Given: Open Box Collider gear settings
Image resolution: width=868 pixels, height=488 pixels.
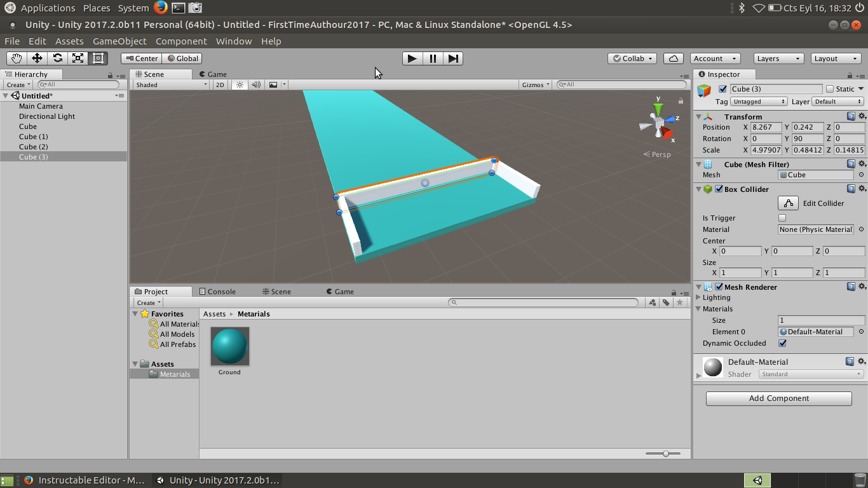Looking at the screenshot, I should click(862, 189).
